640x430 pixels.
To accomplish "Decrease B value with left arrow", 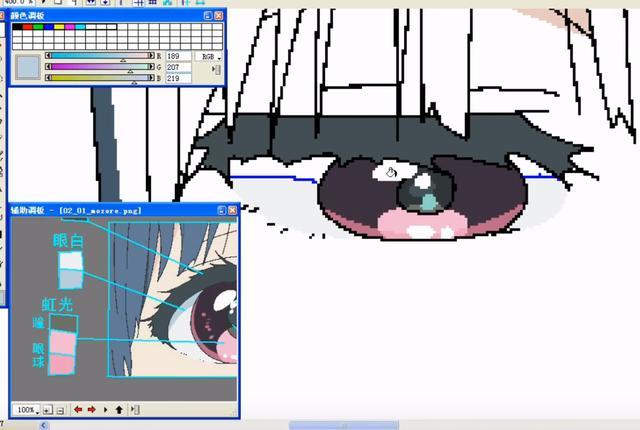I will (x=49, y=78).
